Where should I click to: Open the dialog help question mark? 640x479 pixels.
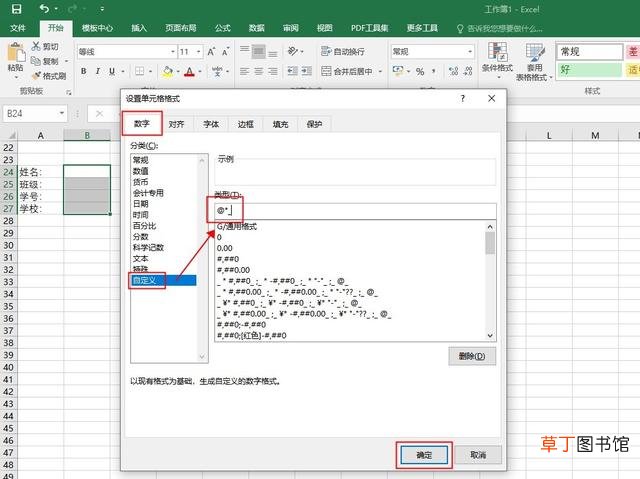coord(462,98)
